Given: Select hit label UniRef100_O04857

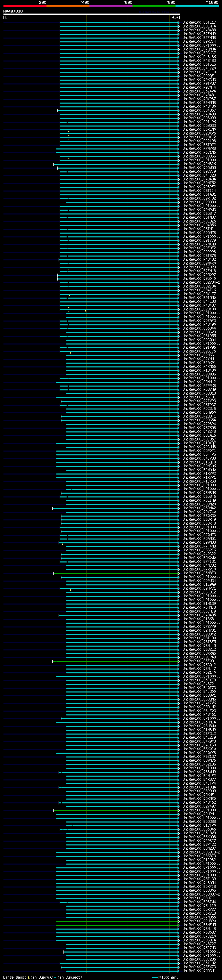Looking at the screenshot, I should (199, 110).
